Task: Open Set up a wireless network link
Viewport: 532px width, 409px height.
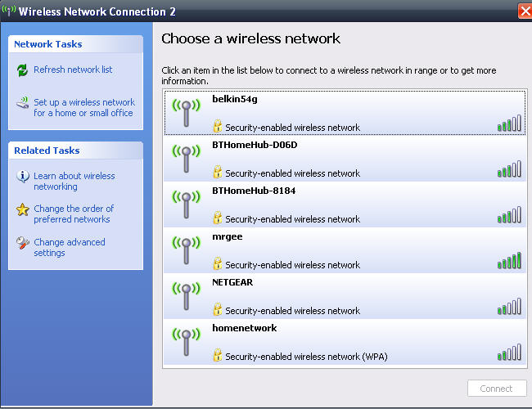Action: coord(84,107)
